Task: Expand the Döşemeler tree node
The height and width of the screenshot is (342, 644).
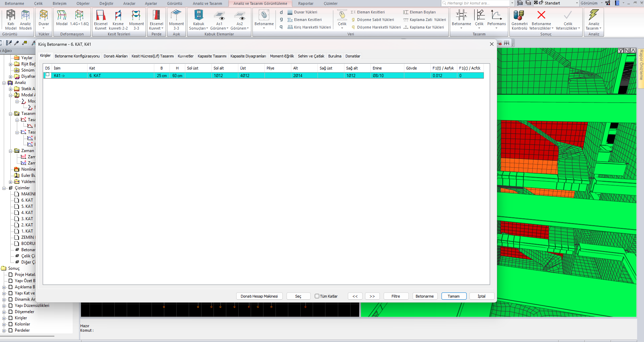Action: coord(4,312)
